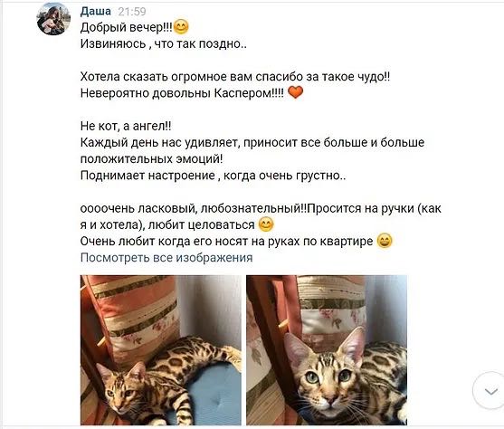504x429 pixels.
Task: Open the left photo of the lying cat
Action: (x=161, y=350)
